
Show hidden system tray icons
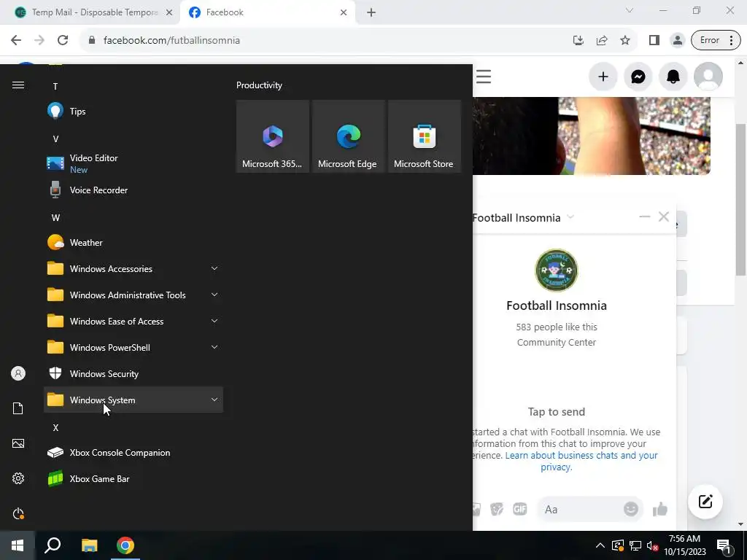[x=600, y=545]
